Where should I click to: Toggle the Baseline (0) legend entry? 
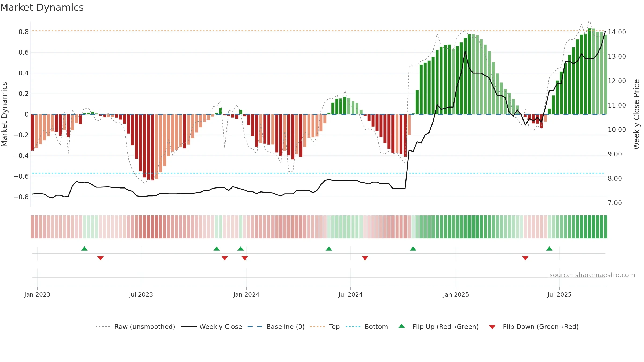tap(276, 327)
